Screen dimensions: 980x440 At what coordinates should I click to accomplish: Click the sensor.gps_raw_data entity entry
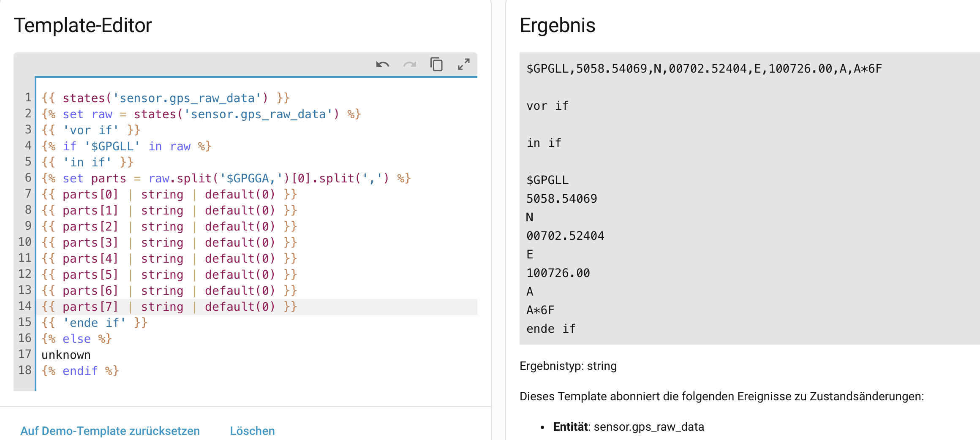pos(648,427)
